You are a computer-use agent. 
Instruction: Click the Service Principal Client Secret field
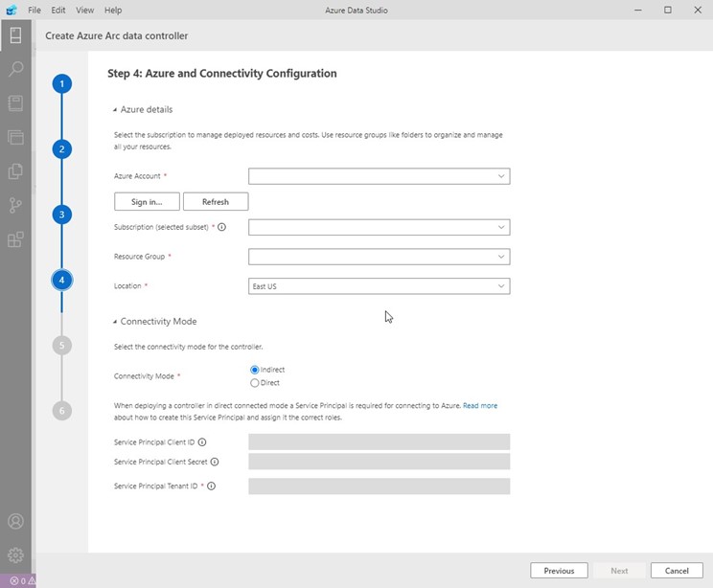pyautogui.click(x=379, y=462)
